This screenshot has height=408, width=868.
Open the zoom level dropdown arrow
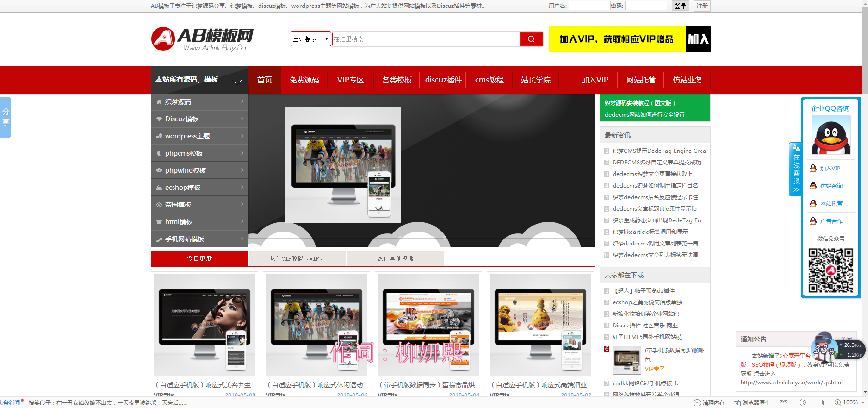coord(863,402)
